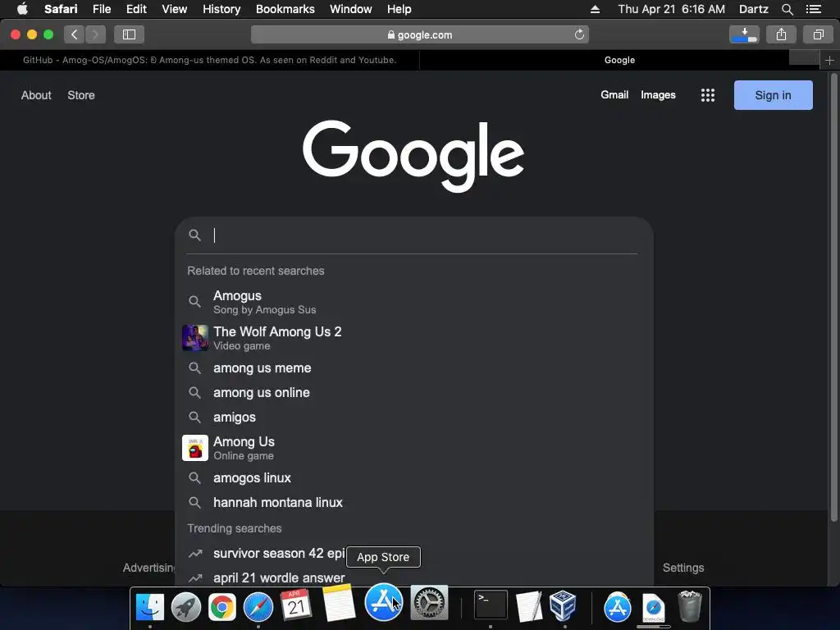Viewport: 840px width, 630px height.
Task: Choose The Wolf Among Us 2 suggestion
Action: [414, 338]
